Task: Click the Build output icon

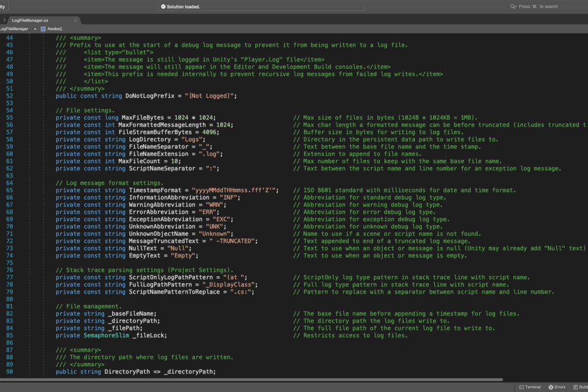Action: pyautogui.click(x=575, y=387)
